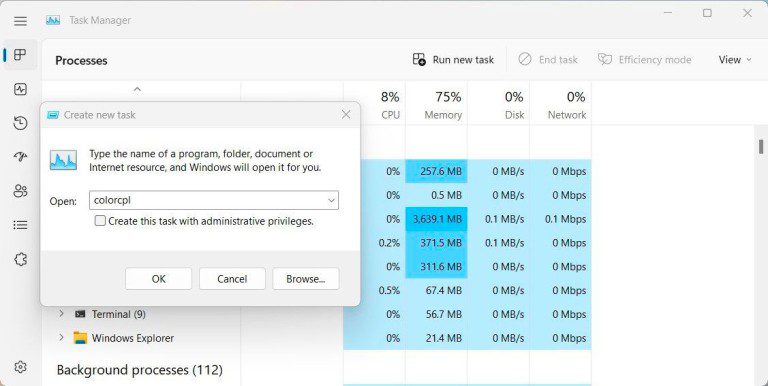This screenshot has height=386, width=768.
Task: Sort processes by CPU column
Action: tap(390, 105)
